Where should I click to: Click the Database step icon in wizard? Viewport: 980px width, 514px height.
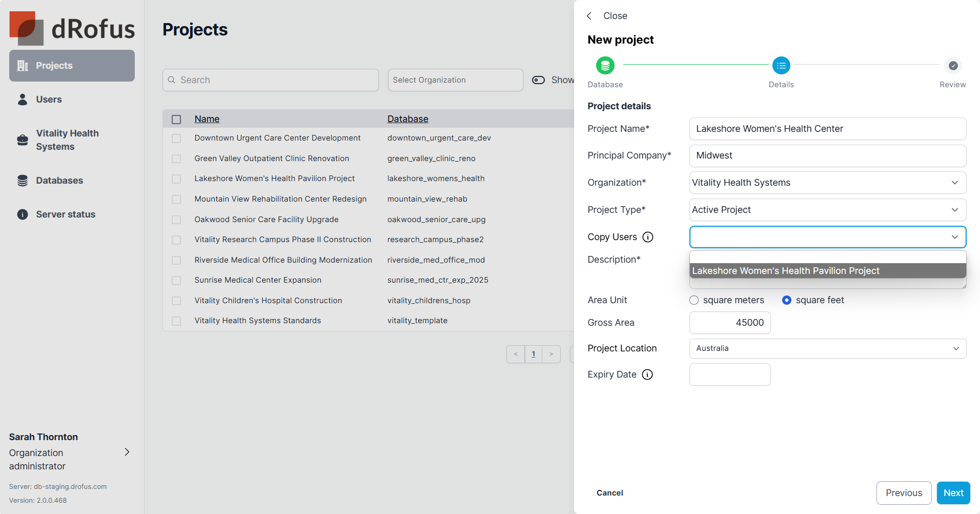point(605,66)
